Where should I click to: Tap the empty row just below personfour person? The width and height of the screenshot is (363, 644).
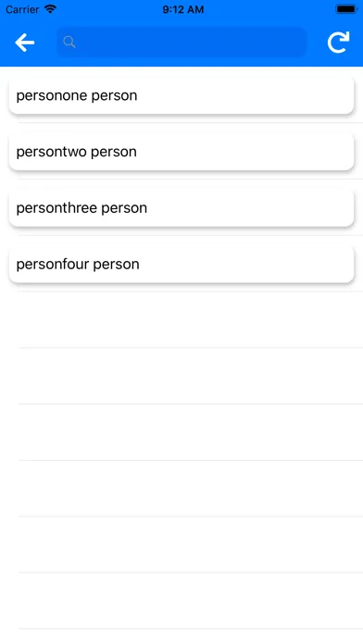point(191,319)
